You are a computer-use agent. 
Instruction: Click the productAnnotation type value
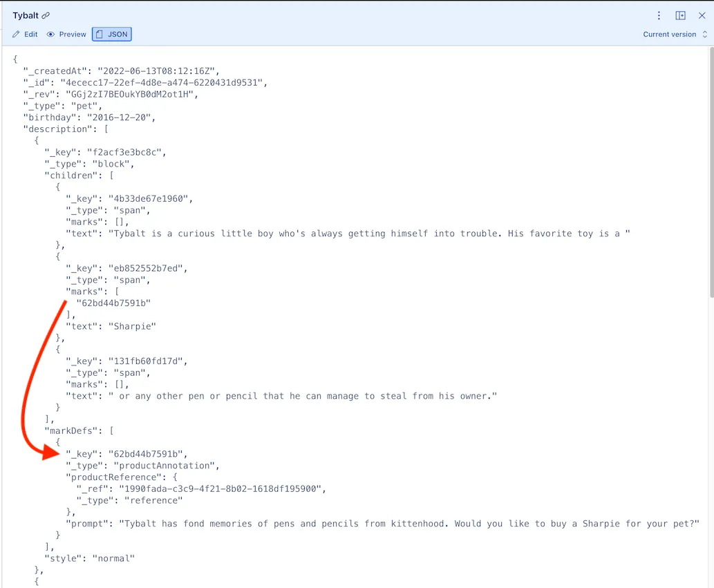(x=164, y=465)
